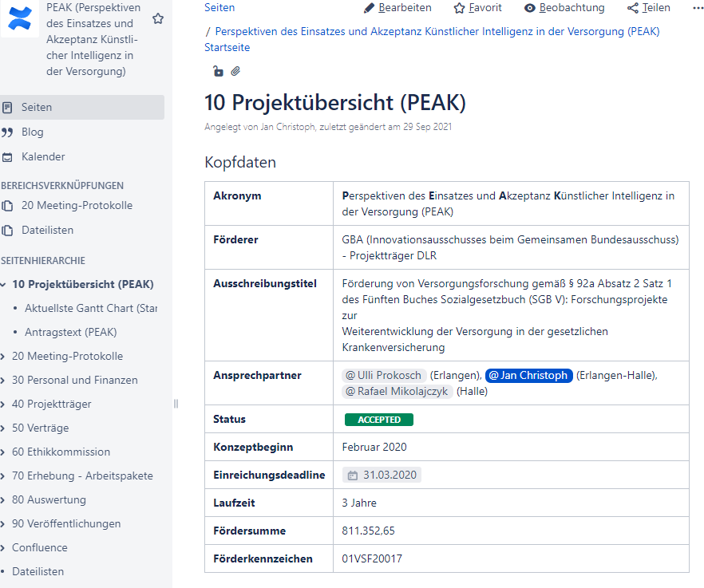704x588 pixels.
Task: Collapse 10 Projektübersicht (PEAK) tree node
Action: [x=3, y=285]
